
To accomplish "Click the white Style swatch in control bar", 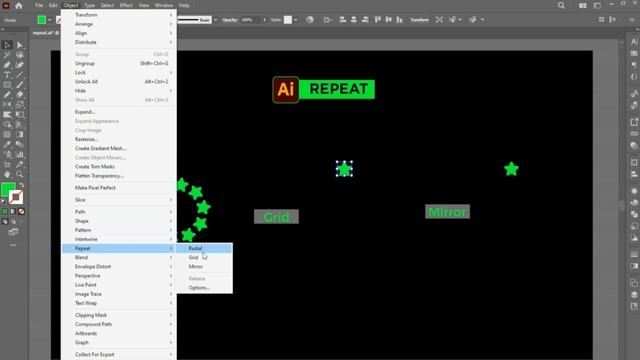I will point(288,20).
